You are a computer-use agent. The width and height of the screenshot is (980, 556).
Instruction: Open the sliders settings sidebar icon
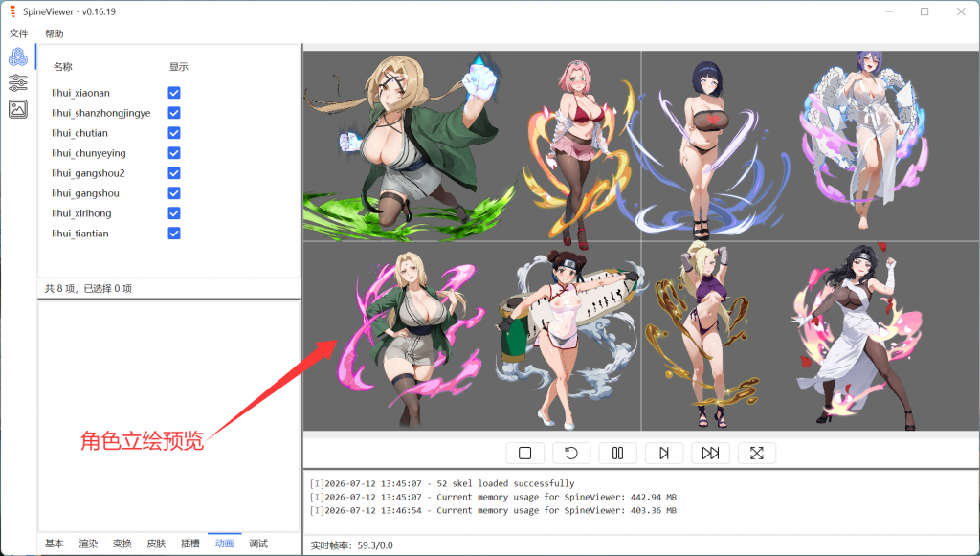tap(18, 82)
